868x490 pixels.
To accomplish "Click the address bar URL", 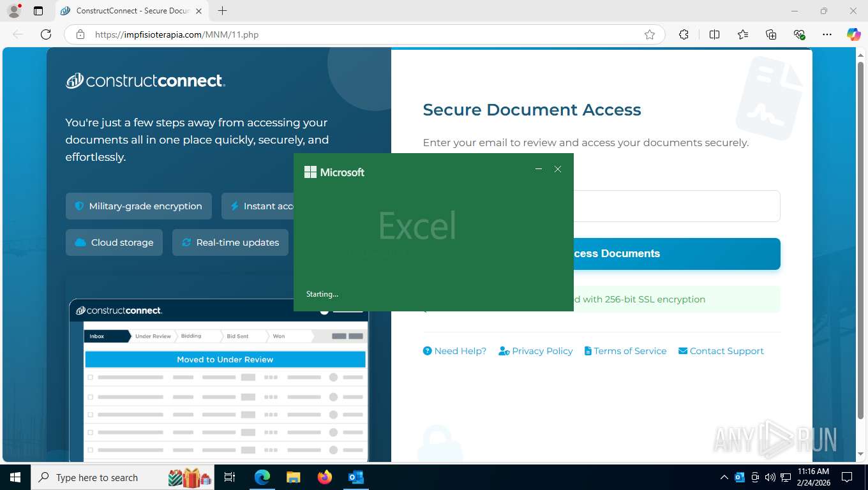I will pos(177,34).
